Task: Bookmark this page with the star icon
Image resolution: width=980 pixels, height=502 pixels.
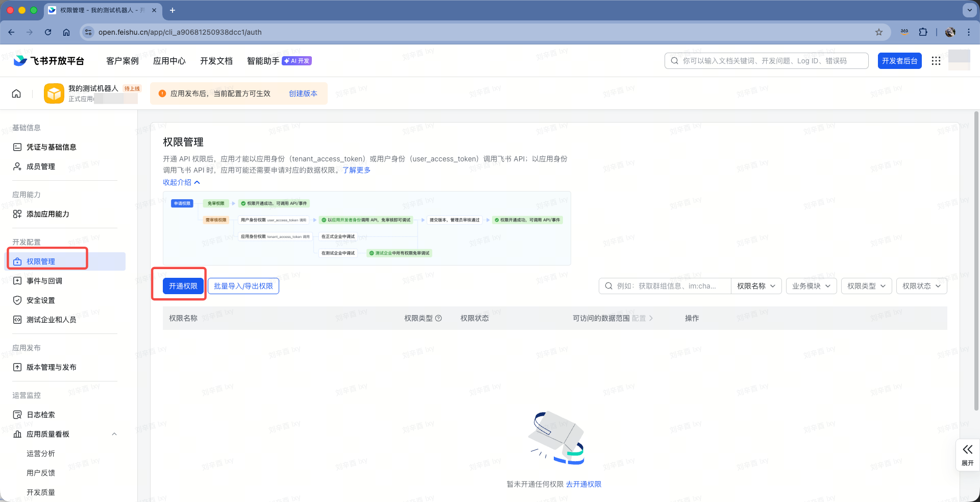Action: [x=878, y=32]
